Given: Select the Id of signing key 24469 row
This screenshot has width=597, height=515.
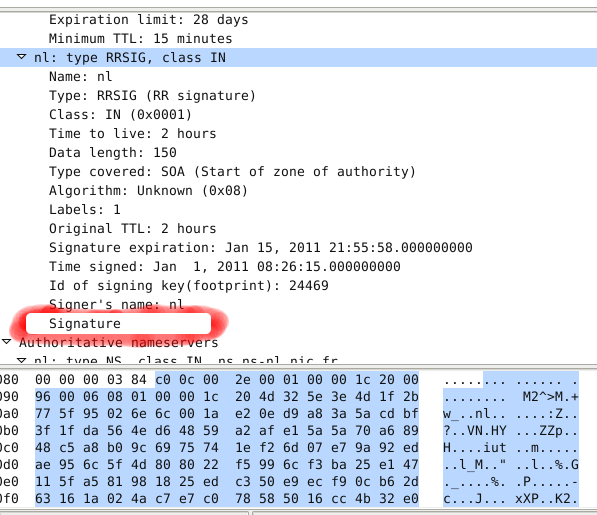Looking at the screenshot, I should 298,286.
